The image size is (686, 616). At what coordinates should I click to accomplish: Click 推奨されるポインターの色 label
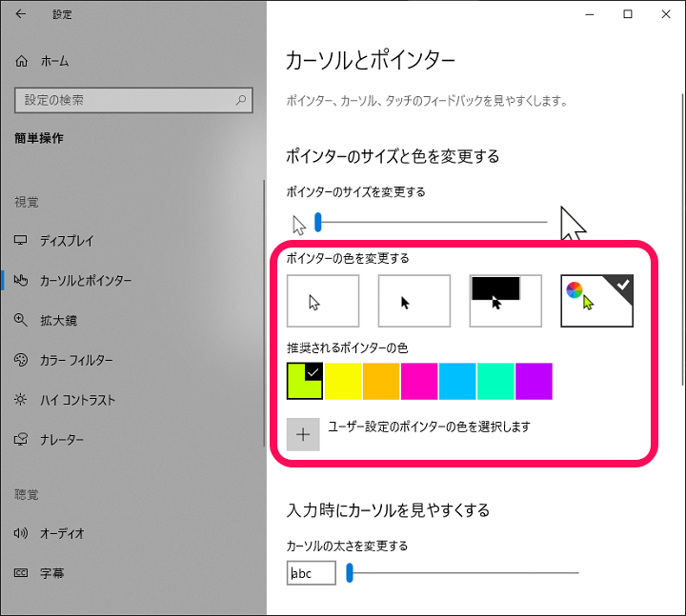348,348
